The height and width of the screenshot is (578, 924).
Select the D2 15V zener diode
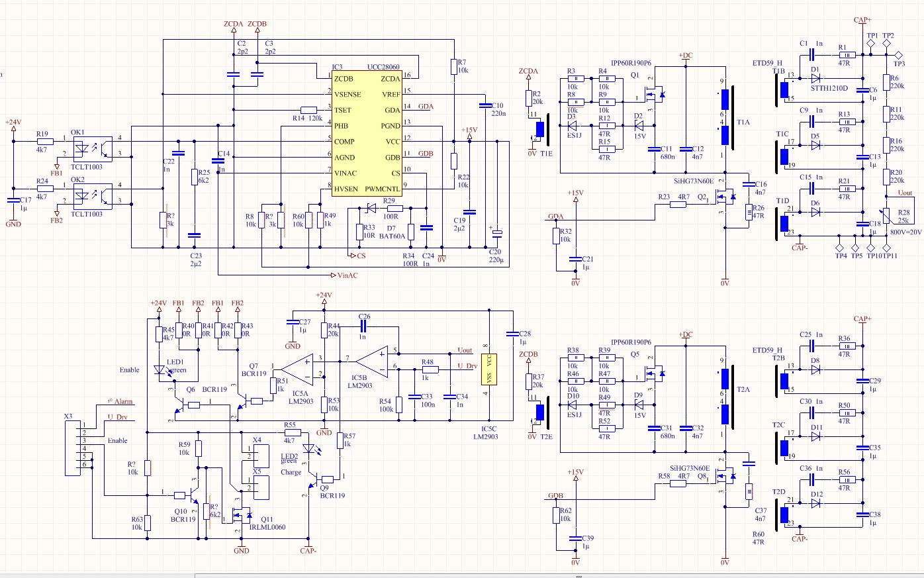pos(639,126)
